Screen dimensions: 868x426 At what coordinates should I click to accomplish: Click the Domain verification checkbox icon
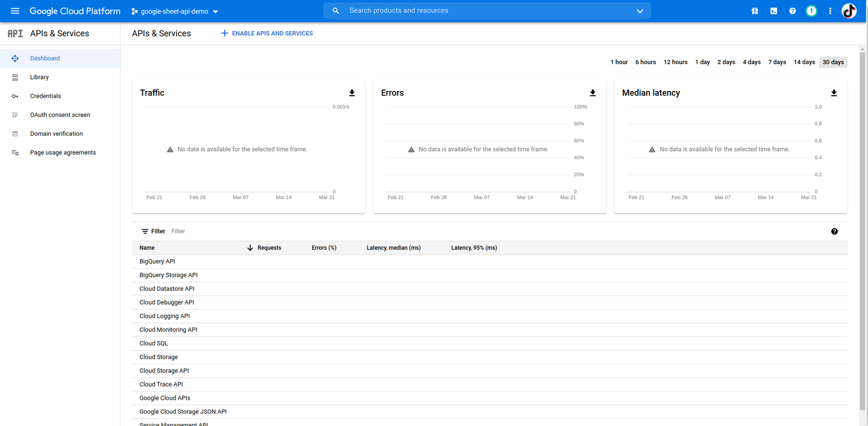[15, 134]
